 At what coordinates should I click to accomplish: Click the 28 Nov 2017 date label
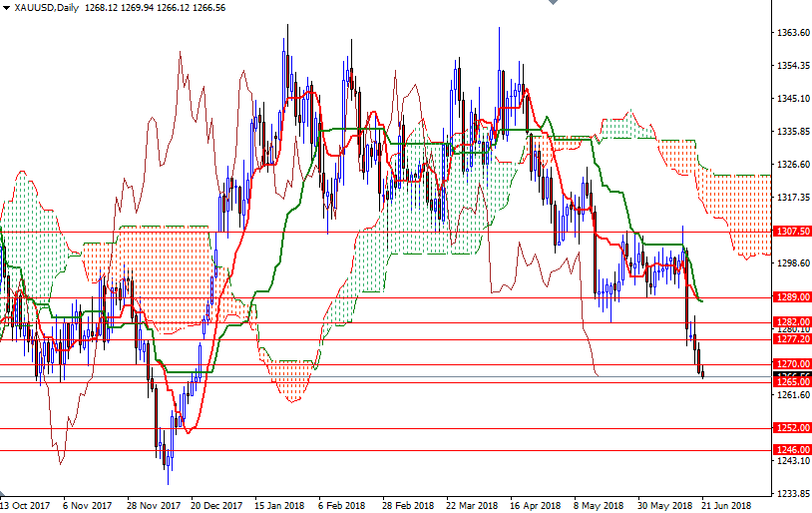pyautogui.click(x=155, y=505)
